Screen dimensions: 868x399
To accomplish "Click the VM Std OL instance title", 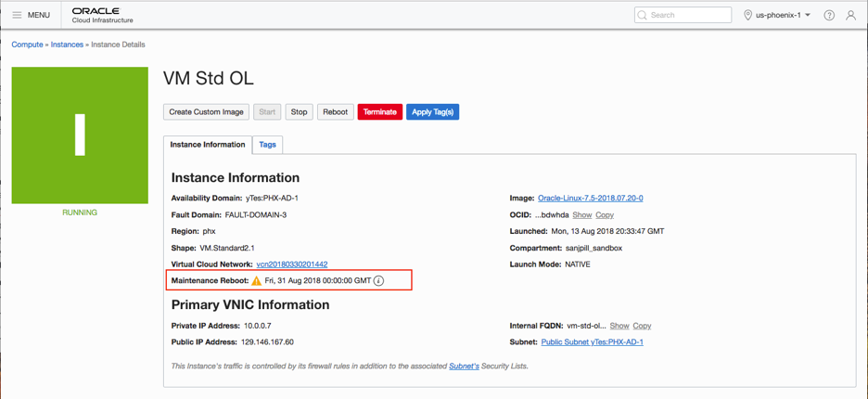I will [208, 78].
